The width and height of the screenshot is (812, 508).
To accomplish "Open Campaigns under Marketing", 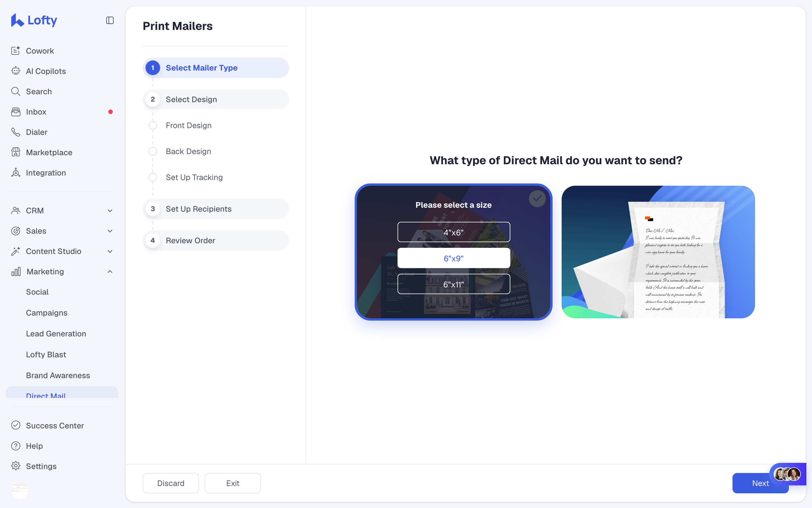I will pyautogui.click(x=47, y=313).
